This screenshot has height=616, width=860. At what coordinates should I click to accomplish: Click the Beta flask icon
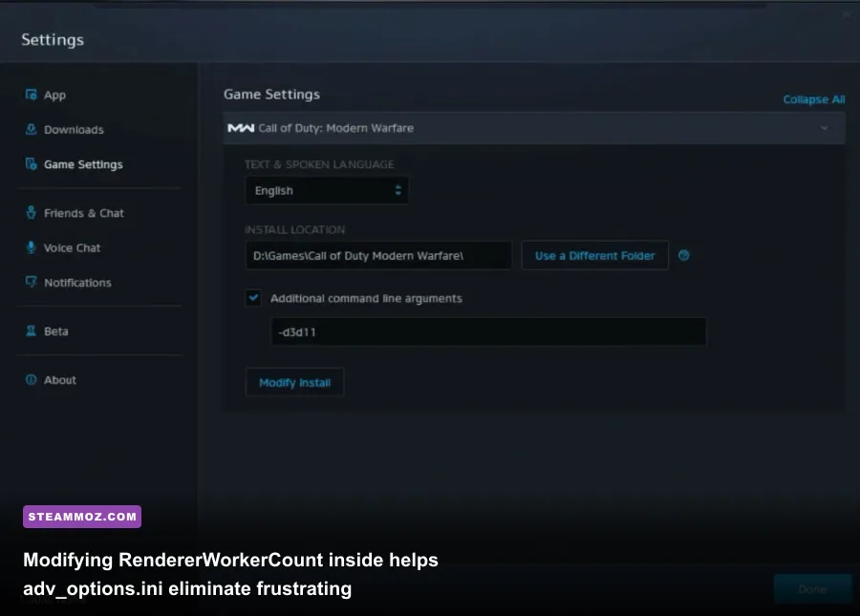pyautogui.click(x=31, y=331)
